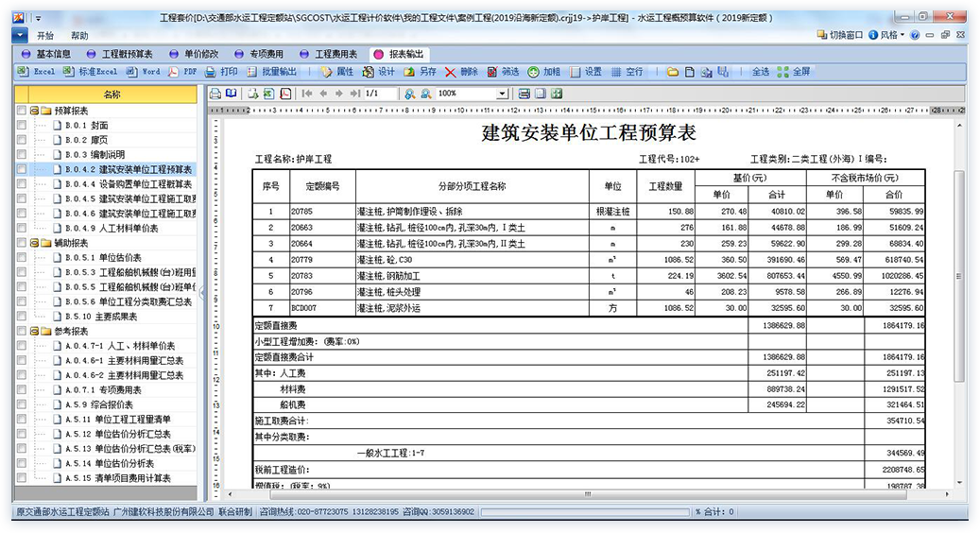Apply 加粗 bold option

tap(543, 72)
